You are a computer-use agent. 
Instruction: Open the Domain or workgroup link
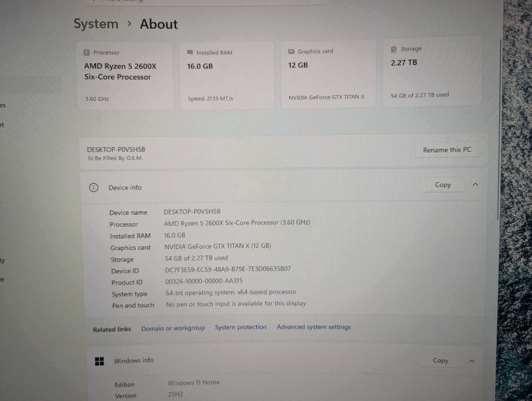pos(173,328)
